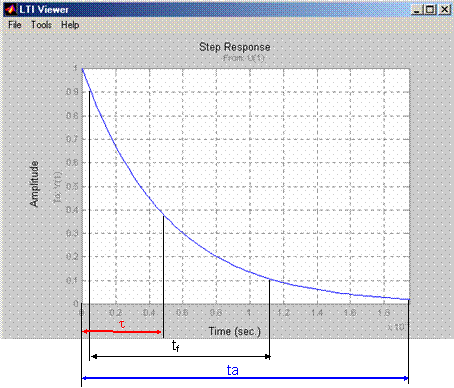Close the LTI Viewer window
454x388 pixels.
445,10
